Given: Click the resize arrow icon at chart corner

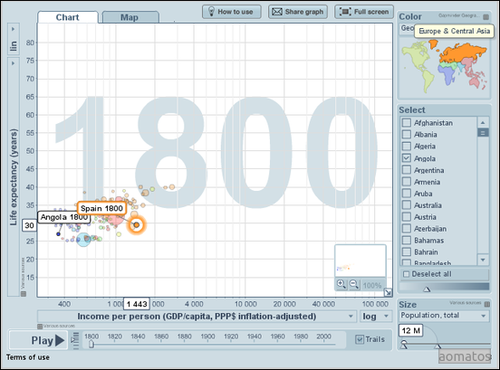Looking at the screenshot, I should pyautogui.click(x=388, y=293).
